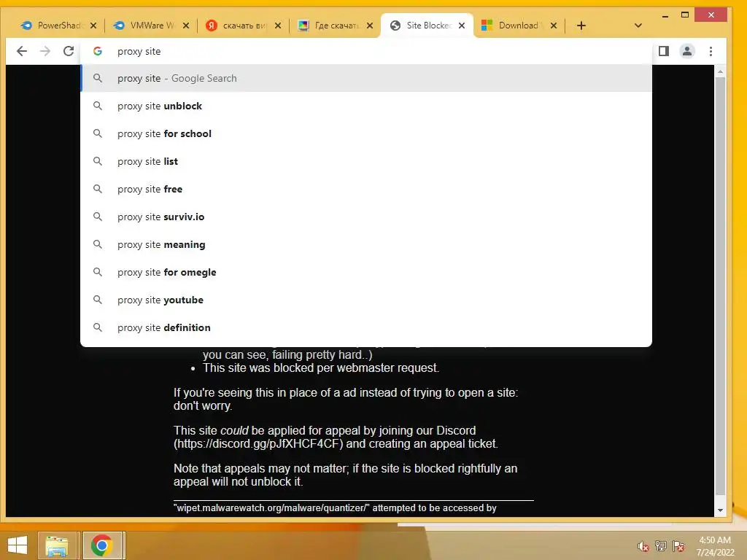Click the forward navigation arrow
Image resolution: width=747 pixels, height=560 pixels.
point(45,51)
